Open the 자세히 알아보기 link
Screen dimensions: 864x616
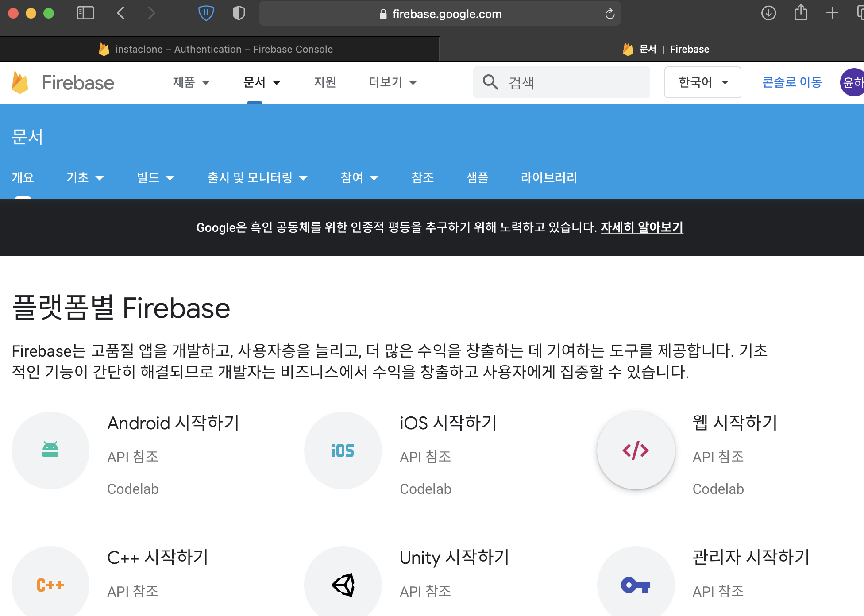[x=641, y=227]
